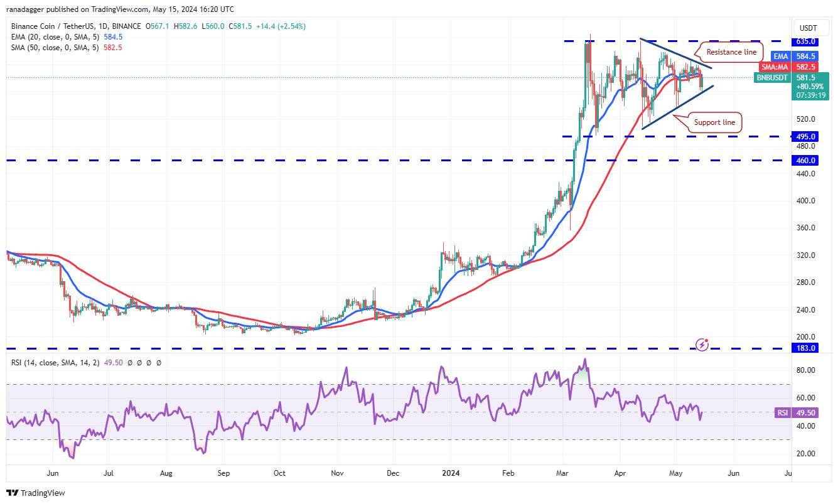Click the purple RSI 49.50 value tag

(x=797, y=413)
